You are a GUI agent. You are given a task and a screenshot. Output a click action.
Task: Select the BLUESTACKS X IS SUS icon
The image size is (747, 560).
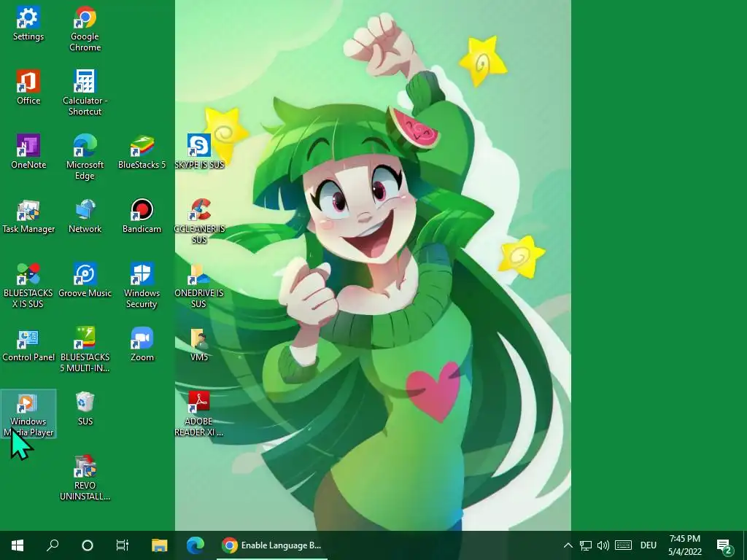pos(28,286)
